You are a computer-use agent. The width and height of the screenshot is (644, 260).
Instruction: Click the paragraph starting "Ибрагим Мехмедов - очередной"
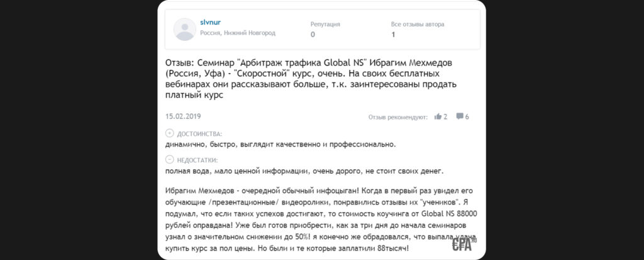point(321,220)
